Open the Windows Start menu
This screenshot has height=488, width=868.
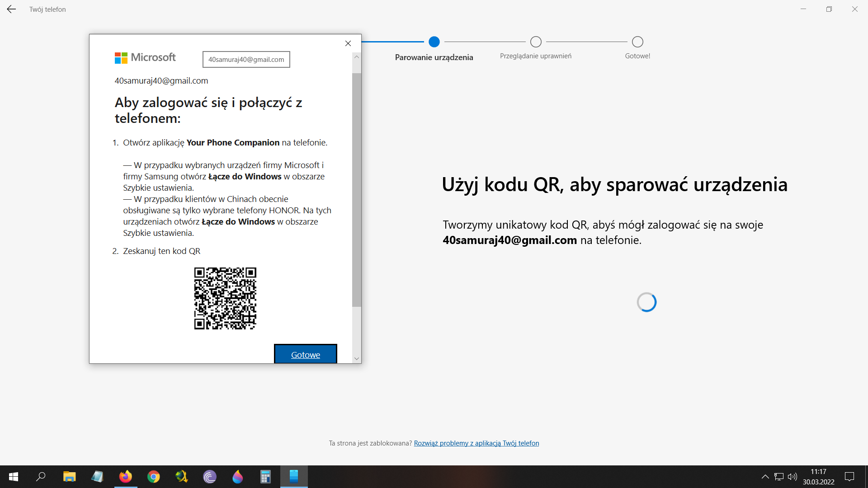pos(14,477)
